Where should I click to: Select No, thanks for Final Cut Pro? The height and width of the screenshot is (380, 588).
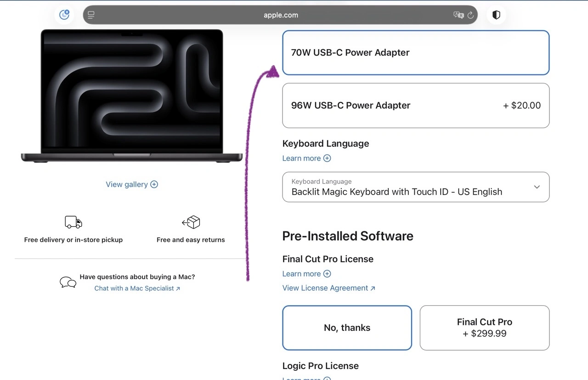[347, 328]
